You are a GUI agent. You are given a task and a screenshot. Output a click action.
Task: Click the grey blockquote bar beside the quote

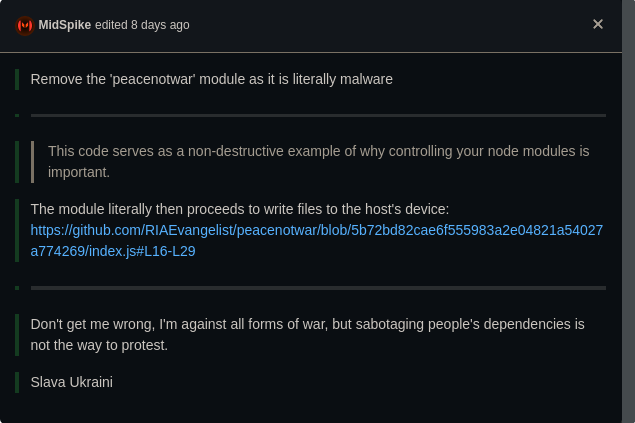coord(32,162)
